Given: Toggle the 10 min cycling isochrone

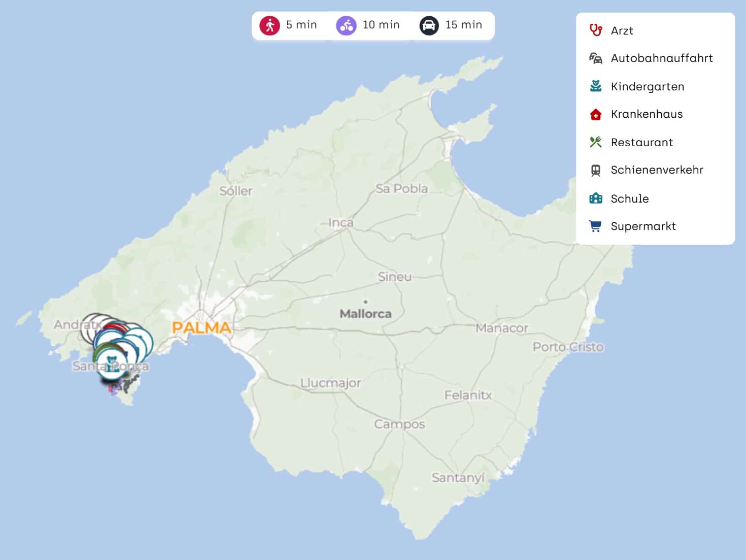Looking at the screenshot, I should click(x=368, y=25).
